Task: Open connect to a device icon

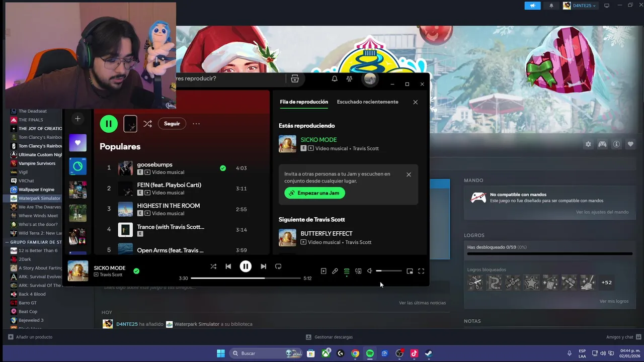Action: [358, 271]
